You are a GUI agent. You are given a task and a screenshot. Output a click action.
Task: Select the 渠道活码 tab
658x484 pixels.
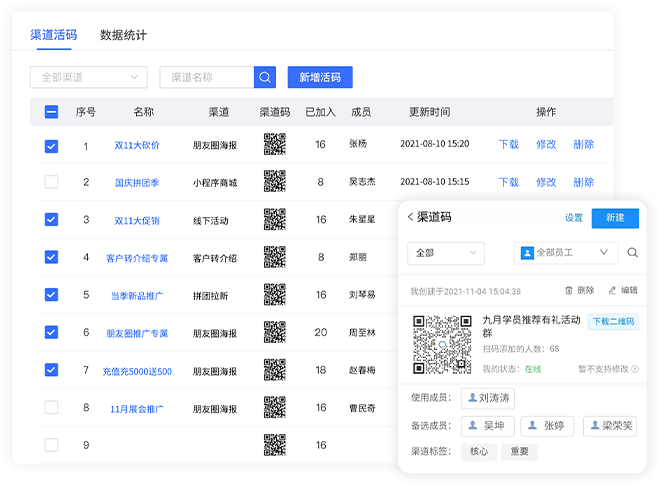point(54,35)
